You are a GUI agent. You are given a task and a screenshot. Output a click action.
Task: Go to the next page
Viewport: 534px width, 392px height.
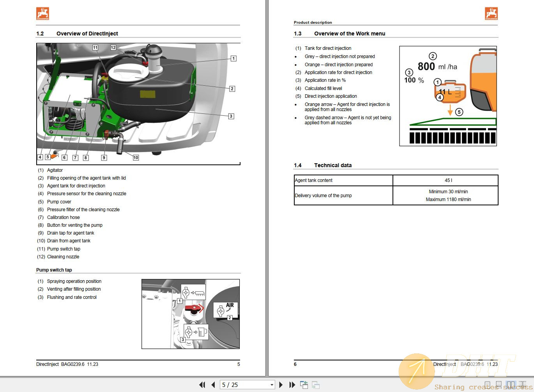click(x=281, y=385)
